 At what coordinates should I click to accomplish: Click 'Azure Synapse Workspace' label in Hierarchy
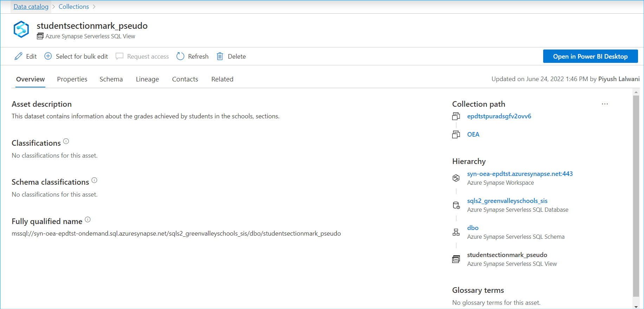click(501, 183)
